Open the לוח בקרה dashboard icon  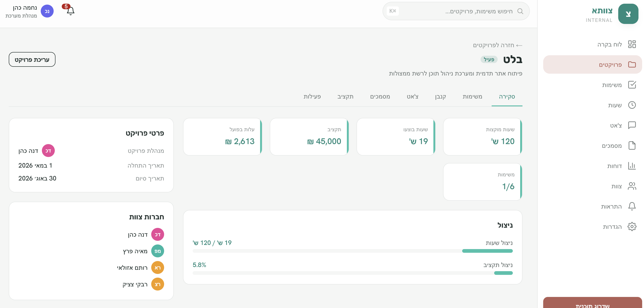pyautogui.click(x=632, y=44)
